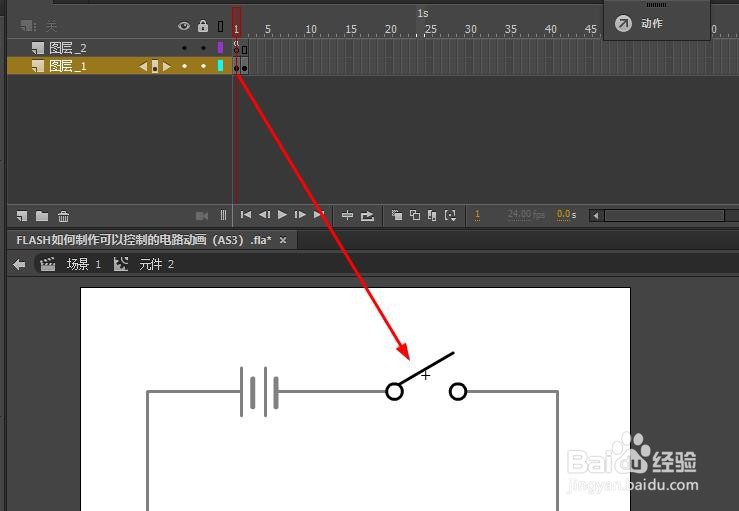Toggle visibility dot of 图层_1
This screenshot has width=739, height=511.
[184, 66]
